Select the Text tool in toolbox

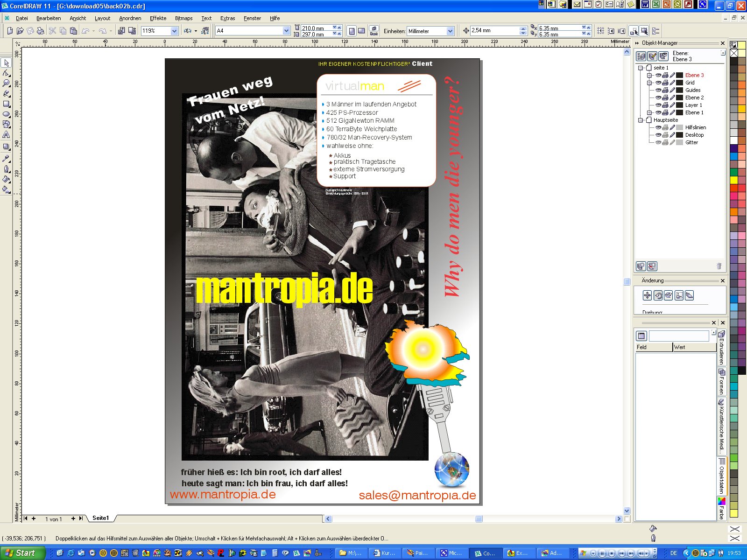tap(6, 134)
